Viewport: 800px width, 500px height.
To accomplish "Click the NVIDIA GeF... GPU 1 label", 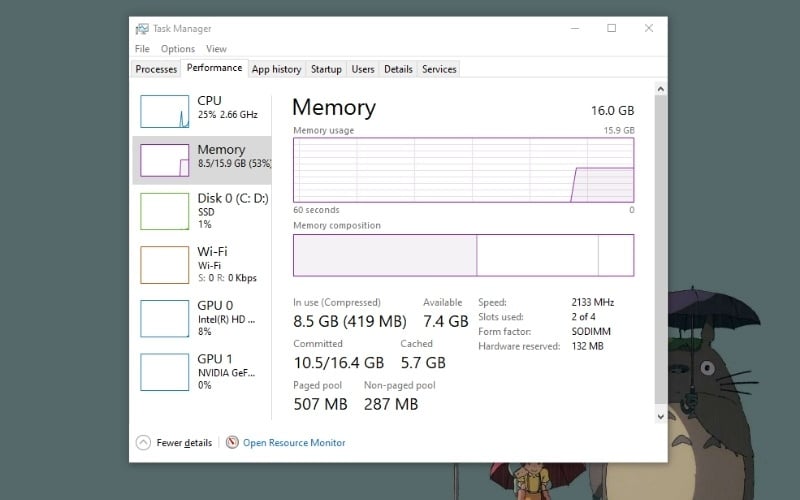I will click(x=226, y=372).
